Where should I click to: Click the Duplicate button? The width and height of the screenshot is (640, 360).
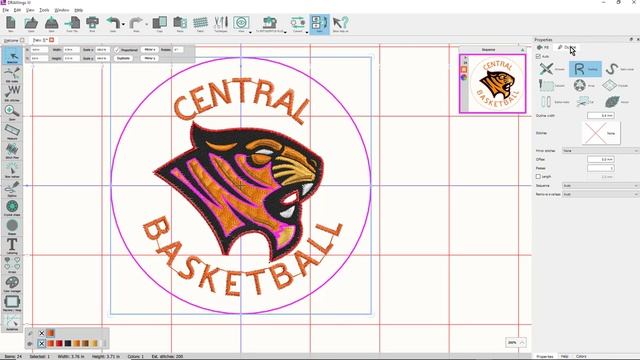[123, 58]
